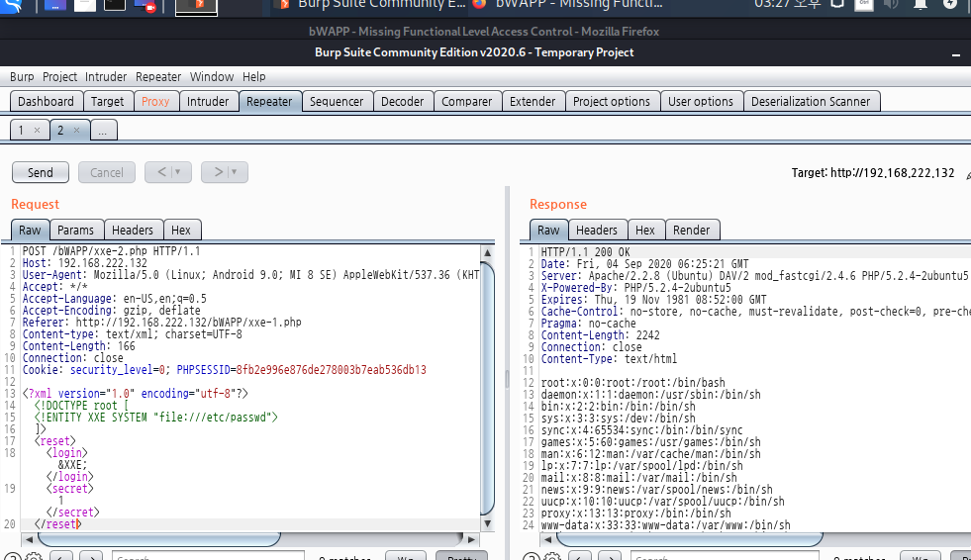971x560 pixels.
Task: Click the request pane scroll-up arrow
Action: tap(487, 252)
